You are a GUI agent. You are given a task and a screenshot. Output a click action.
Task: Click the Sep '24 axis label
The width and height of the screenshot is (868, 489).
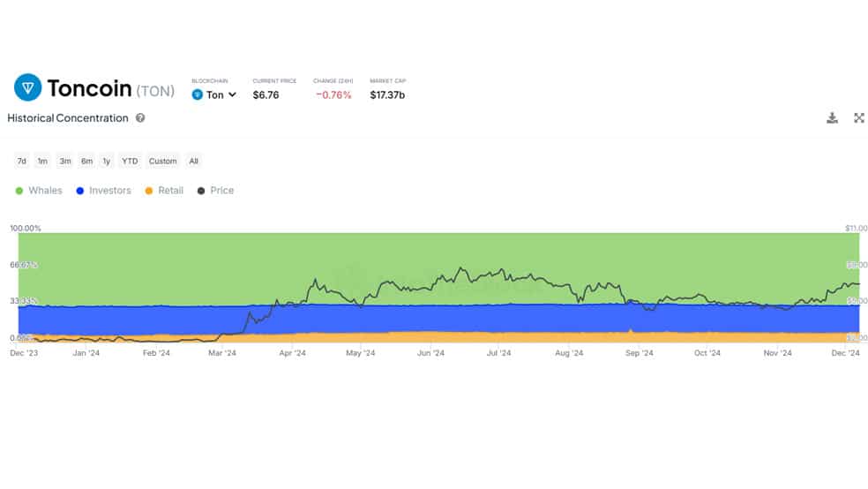[x=640, y=353]
